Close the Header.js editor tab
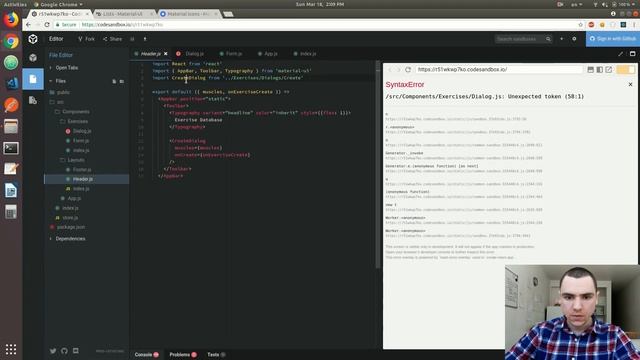 166,53
